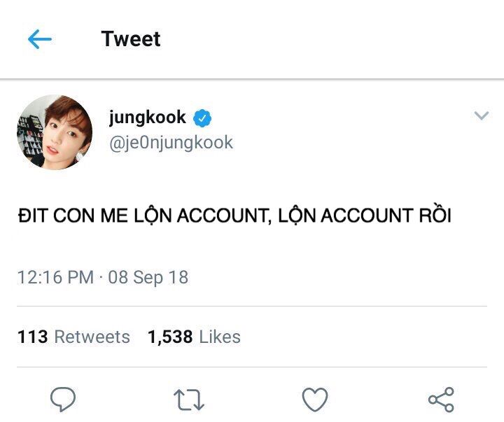View the Retweets list label
504x422 pixels.
coord(92,337)
